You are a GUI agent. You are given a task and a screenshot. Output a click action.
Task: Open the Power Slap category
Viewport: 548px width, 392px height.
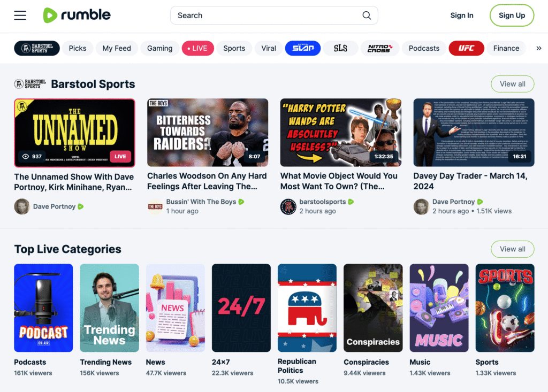coord(303,48)
